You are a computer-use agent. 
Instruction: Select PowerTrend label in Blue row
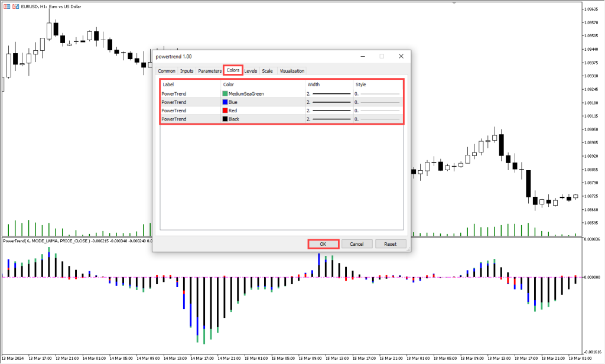174,102
